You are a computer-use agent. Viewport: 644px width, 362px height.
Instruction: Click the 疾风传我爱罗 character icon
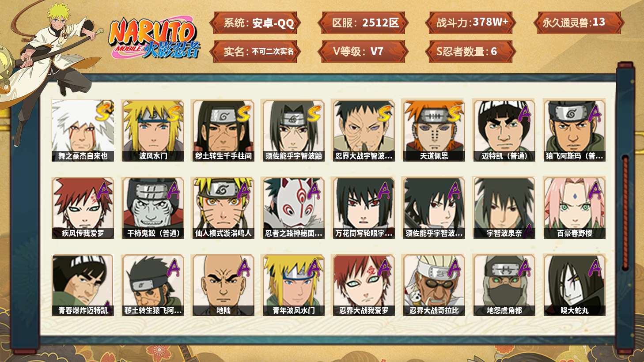[83, 208]
